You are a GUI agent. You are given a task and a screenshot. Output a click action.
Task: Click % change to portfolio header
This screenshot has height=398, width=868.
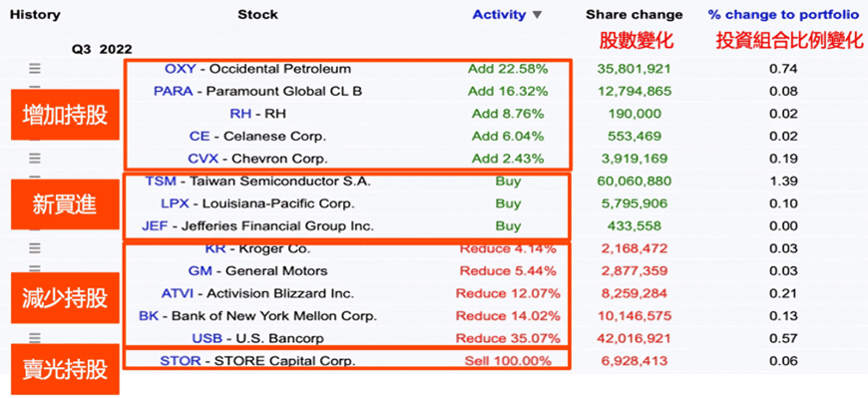(x=783, y=15)
